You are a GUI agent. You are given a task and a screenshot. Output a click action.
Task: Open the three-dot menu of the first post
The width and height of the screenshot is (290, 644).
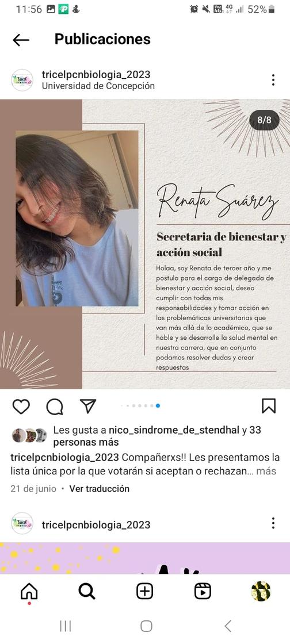(x=273, y=80)
